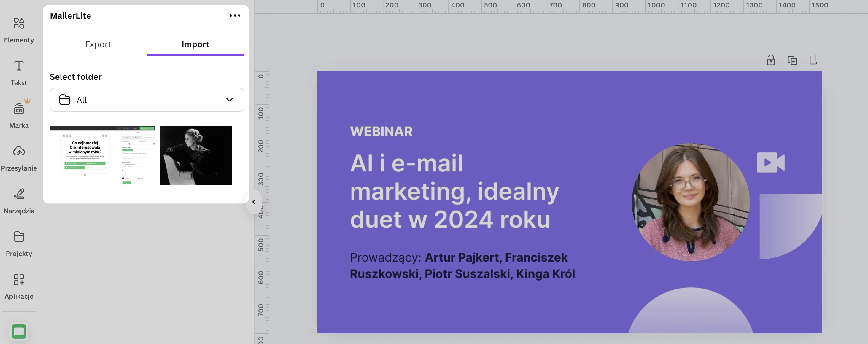Lock the page with padlock icon
The image size is (868, 344).
point(771,60)
